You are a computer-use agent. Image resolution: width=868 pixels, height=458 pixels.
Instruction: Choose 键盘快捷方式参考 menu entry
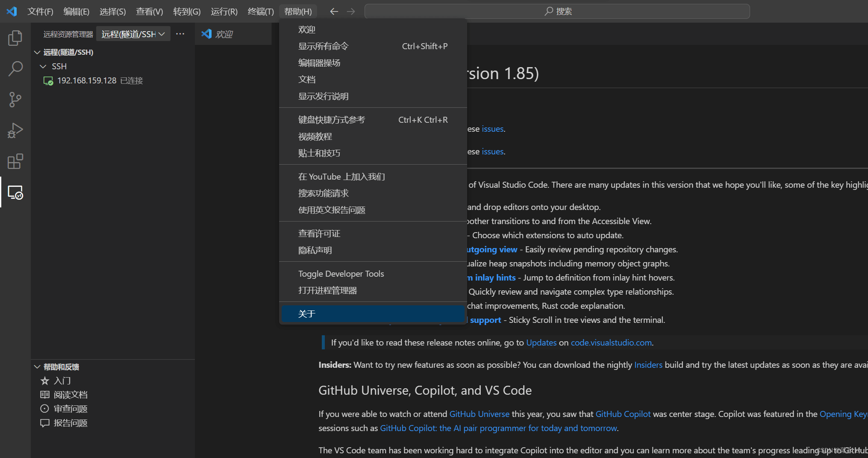373,120
